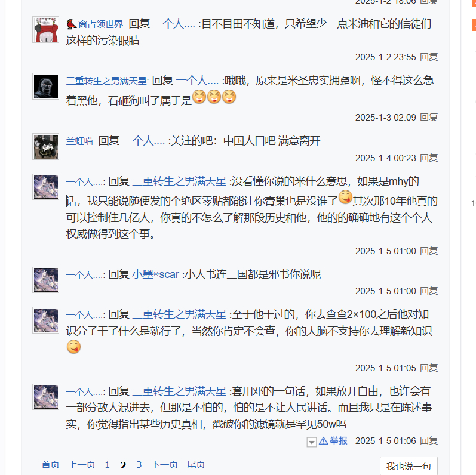Click the 我也说一句 button

click(x=409, y=466)
